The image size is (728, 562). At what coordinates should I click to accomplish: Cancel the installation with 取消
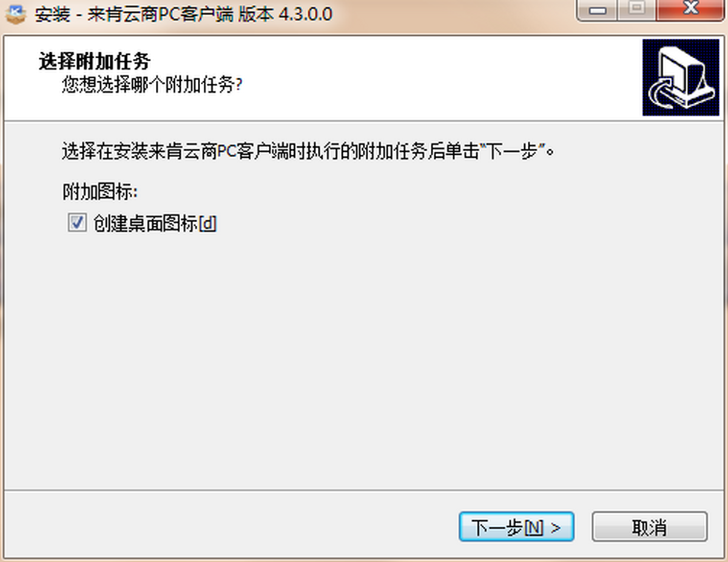coord(649,527)
